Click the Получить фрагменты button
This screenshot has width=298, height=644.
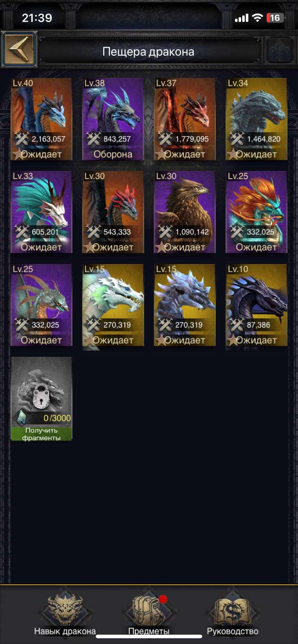[41, 434]
